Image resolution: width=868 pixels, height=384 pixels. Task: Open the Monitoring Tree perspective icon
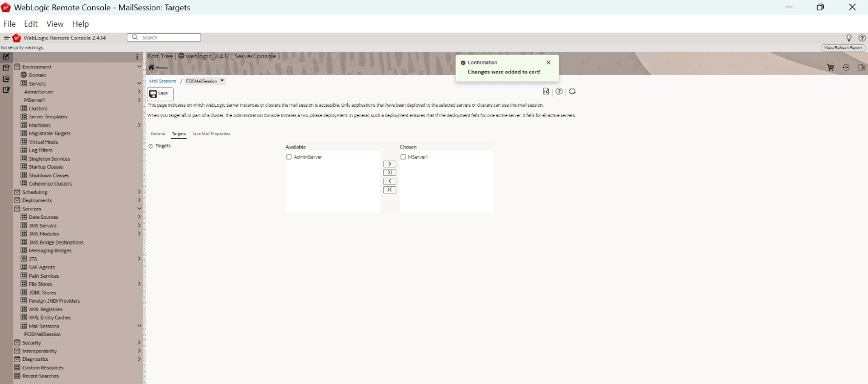click(x=6, y=78)
